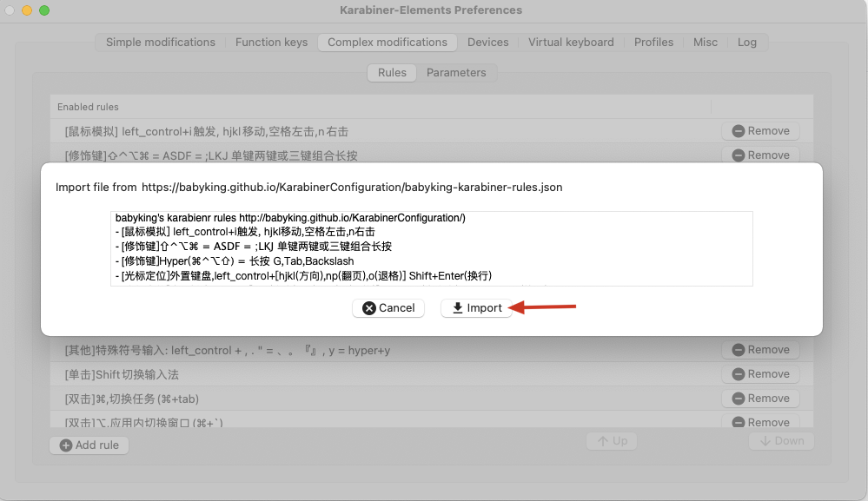Click the 鼠标模拟 line in import dialog
The width and height of the screenshot is (868, 501).
[x=245, y=232]
